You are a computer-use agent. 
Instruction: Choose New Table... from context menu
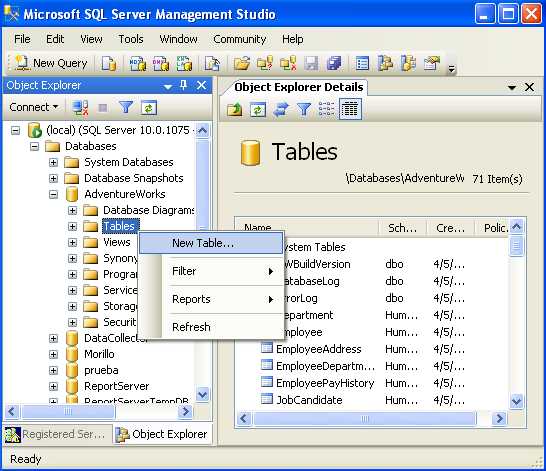click(211, 243)
